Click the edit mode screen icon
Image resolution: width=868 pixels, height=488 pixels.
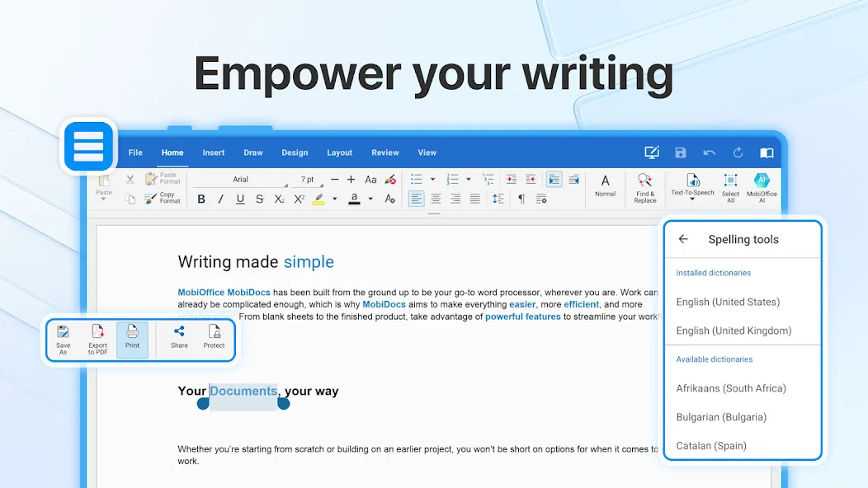tap(652, 152)
